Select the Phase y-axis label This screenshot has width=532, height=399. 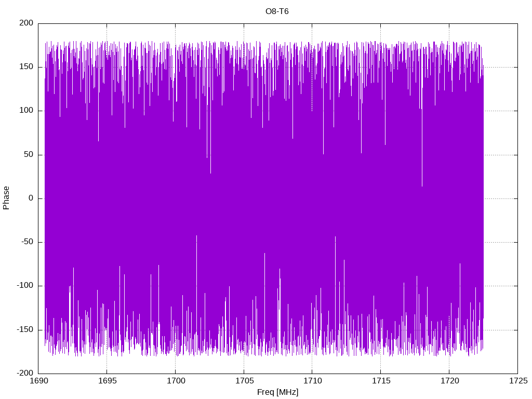(x=6, y=198)
